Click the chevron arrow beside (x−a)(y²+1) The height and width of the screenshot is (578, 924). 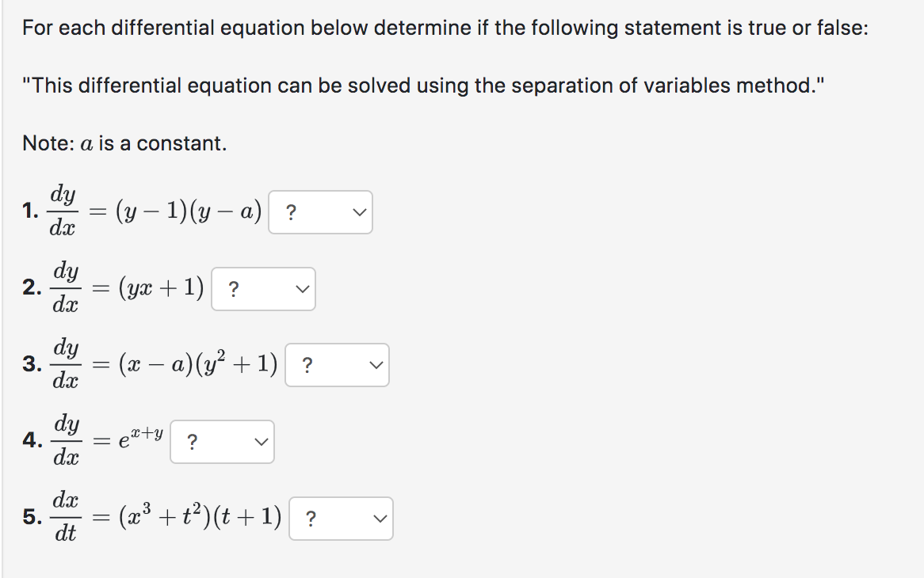point(376,365)
